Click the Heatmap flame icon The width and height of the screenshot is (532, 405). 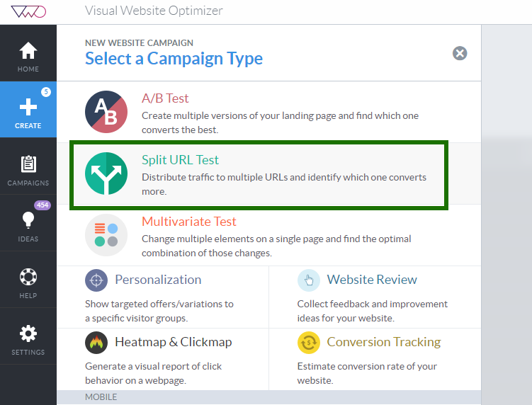pyautogui.click(x=96, y=342)
